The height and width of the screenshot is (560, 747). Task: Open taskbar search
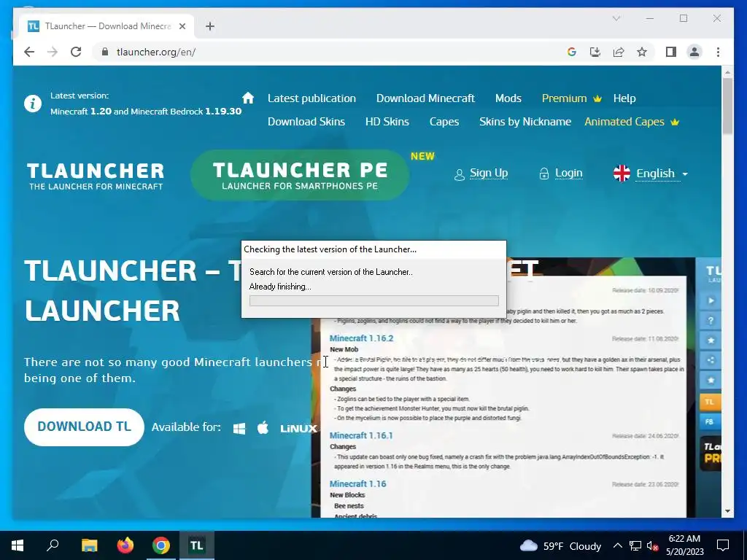[x=53, y=545]
